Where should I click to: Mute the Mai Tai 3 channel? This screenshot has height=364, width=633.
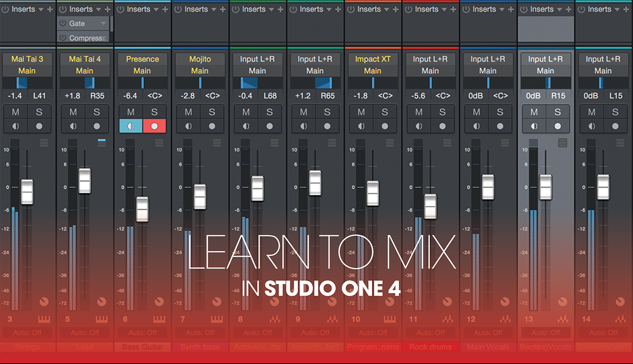tap(15, 112)
